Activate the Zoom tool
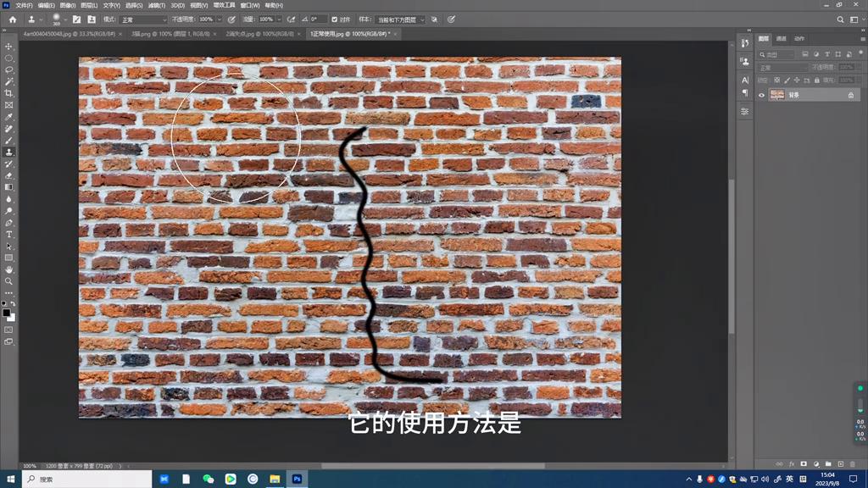The width and height of the screenshot is (868, 488). (8, 280)
